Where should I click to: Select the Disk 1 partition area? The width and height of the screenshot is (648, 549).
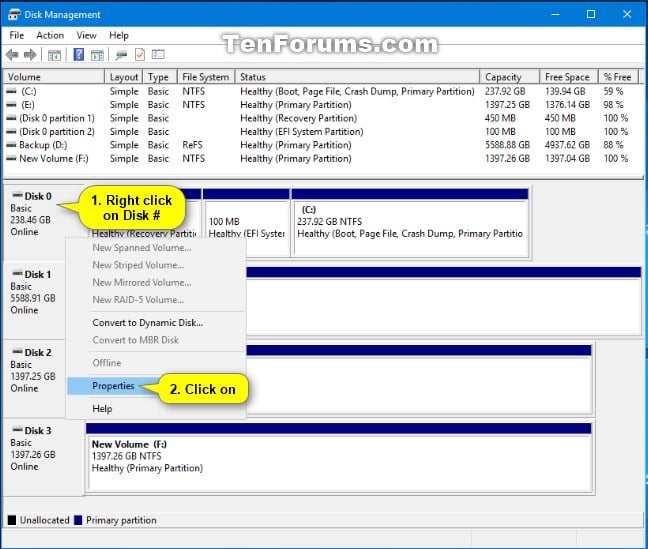point(443,301)
